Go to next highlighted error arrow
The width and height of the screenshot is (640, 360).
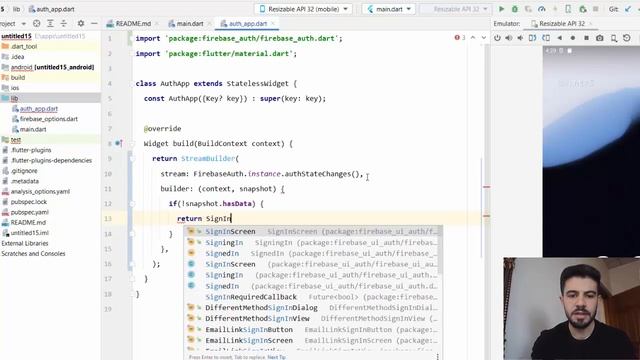(x=484, y=38)
